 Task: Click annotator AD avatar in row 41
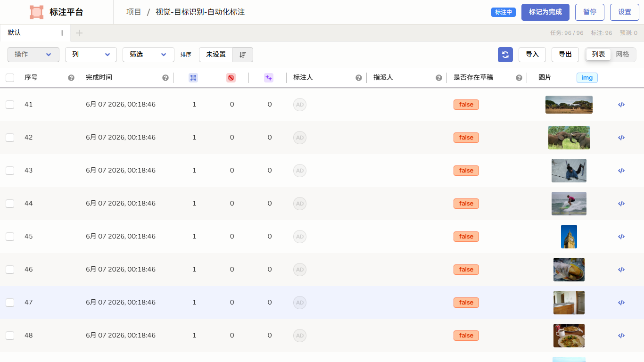coord(300,105)
